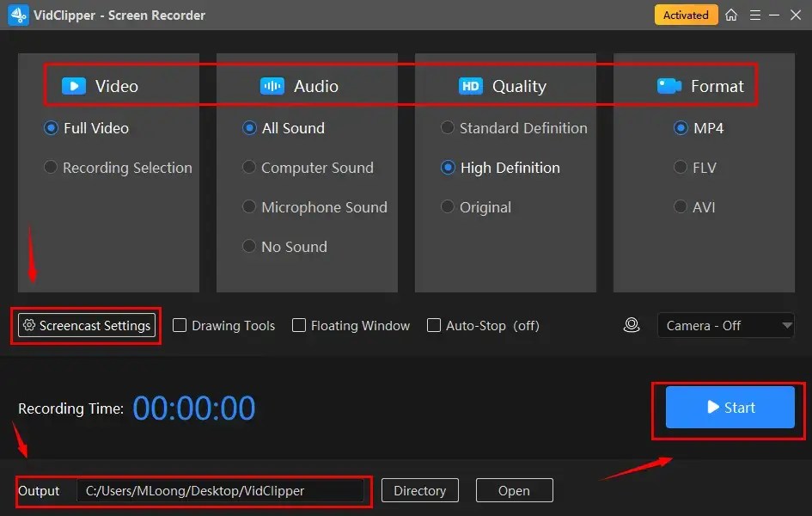This screenshot has height=516, width=812.
Task: Click the Activated license badge
Action: [x=686, y=15]
